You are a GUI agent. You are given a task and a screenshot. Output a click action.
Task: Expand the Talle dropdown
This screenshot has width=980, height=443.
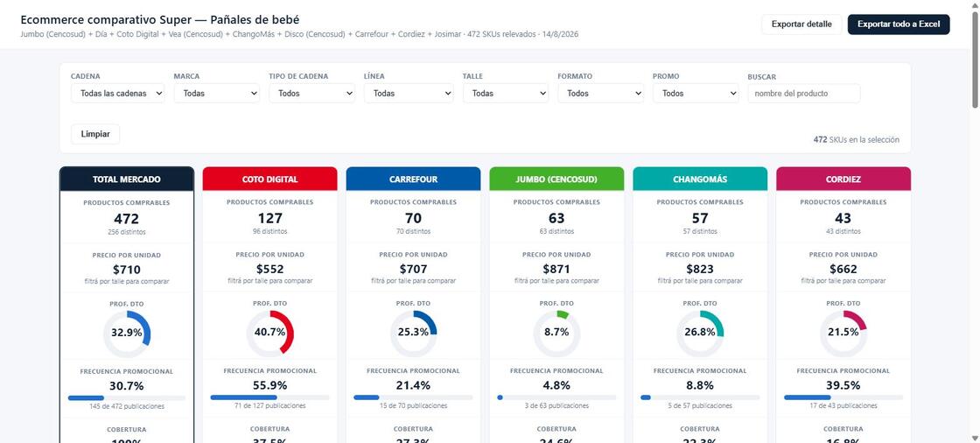pyautogui.click(x=506, y=93)
